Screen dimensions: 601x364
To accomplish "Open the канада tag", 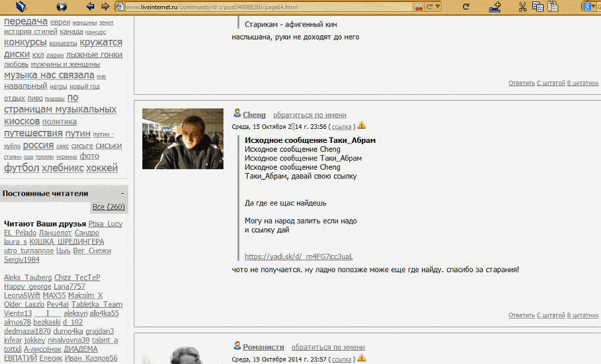I will click(x=71, y=32).
